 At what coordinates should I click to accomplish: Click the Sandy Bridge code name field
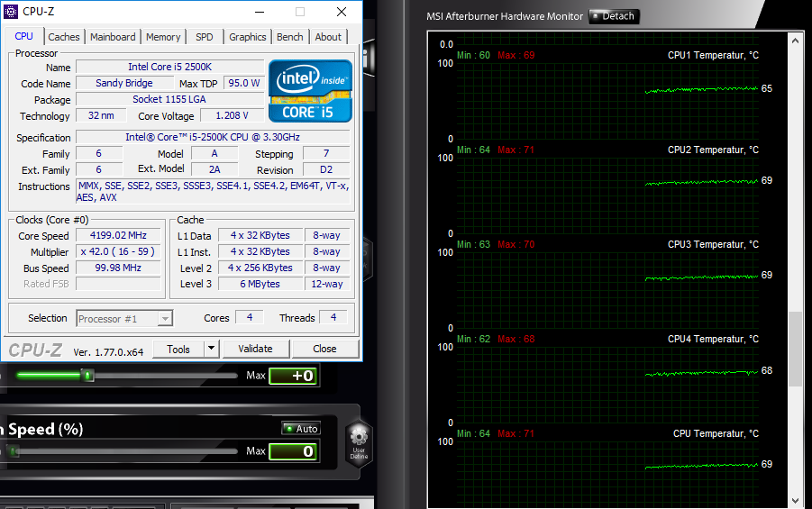point(124,83)
